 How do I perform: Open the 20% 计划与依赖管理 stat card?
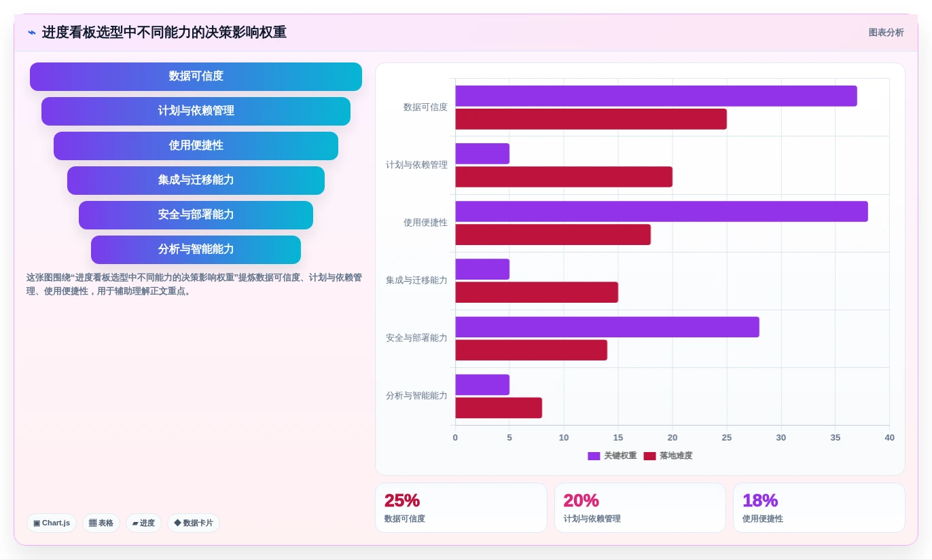pyautogui.click(x=640, y=508)
